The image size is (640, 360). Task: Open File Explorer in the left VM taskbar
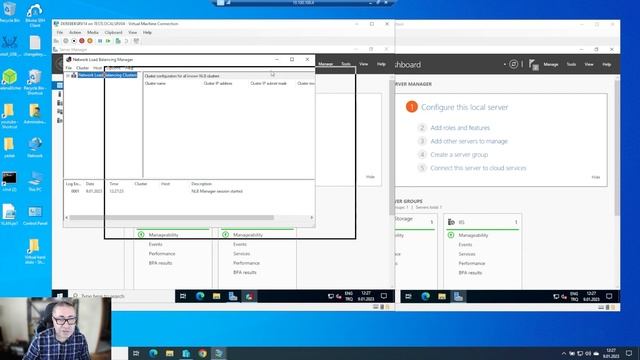coord(216,296)
